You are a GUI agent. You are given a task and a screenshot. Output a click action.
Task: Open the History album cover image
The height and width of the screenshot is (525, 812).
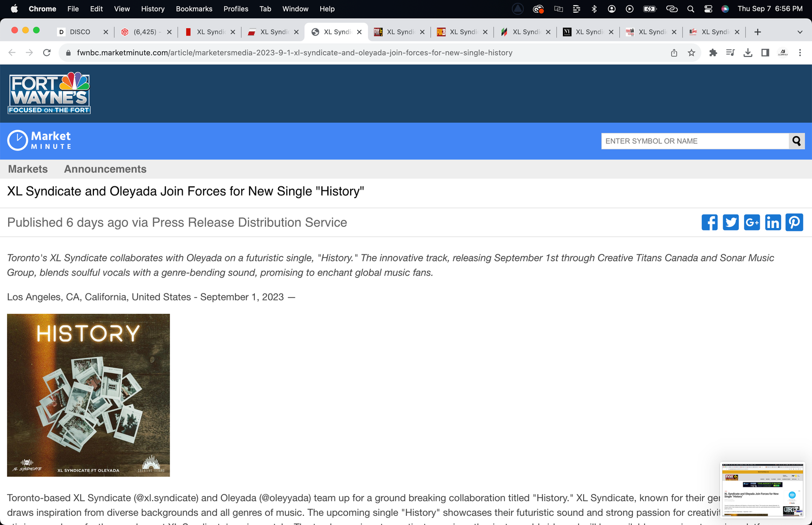coord(88,395)
